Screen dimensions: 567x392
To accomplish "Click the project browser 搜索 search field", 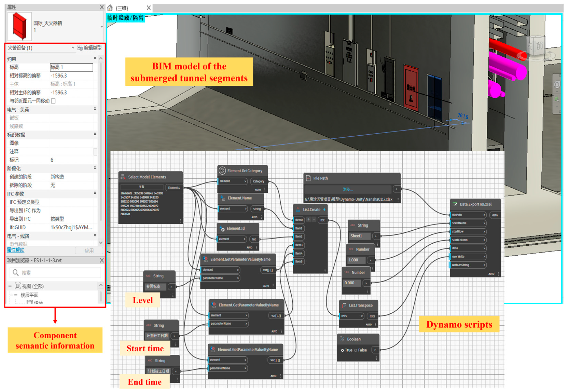I will pos(55,273).
